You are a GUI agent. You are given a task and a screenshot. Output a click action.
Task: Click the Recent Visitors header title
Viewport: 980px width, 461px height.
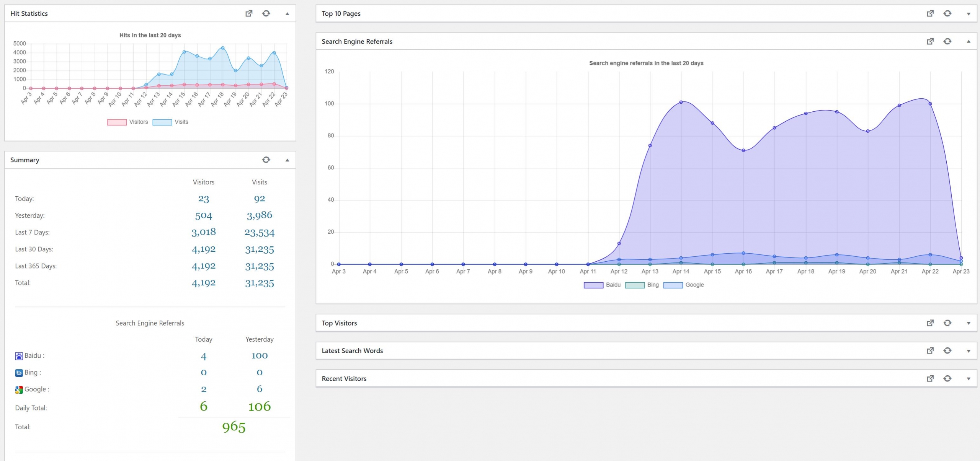pyautogui.click(x=344, y=379)
